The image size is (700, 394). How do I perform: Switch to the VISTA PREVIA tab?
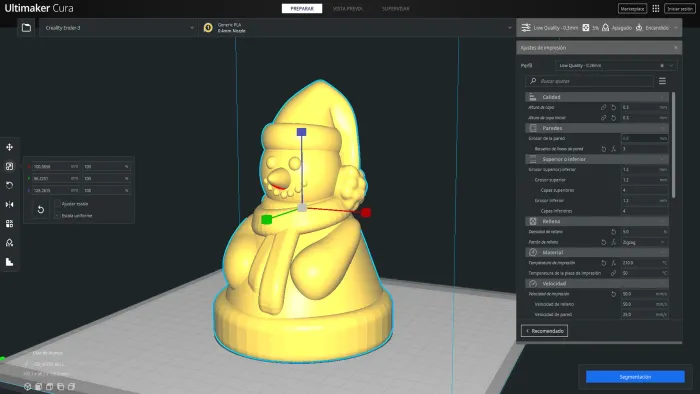347,8
